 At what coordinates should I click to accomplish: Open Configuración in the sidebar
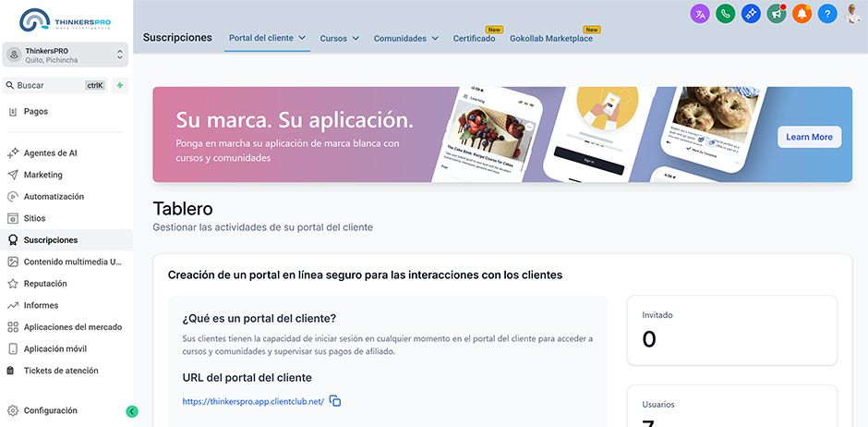point(50,410)
